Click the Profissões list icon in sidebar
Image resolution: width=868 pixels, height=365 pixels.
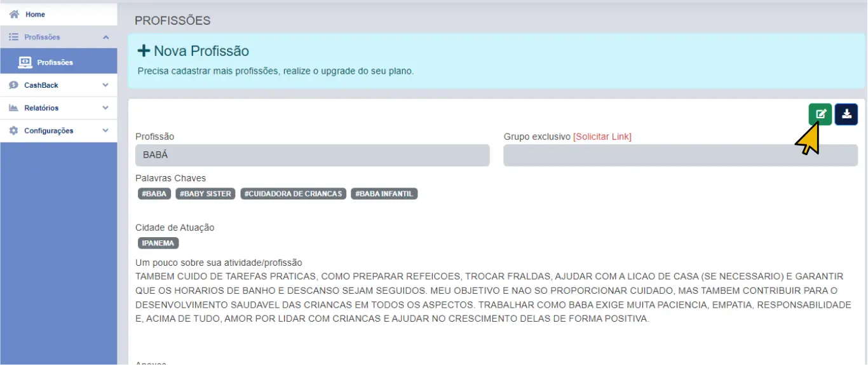[x=14, y=38]
